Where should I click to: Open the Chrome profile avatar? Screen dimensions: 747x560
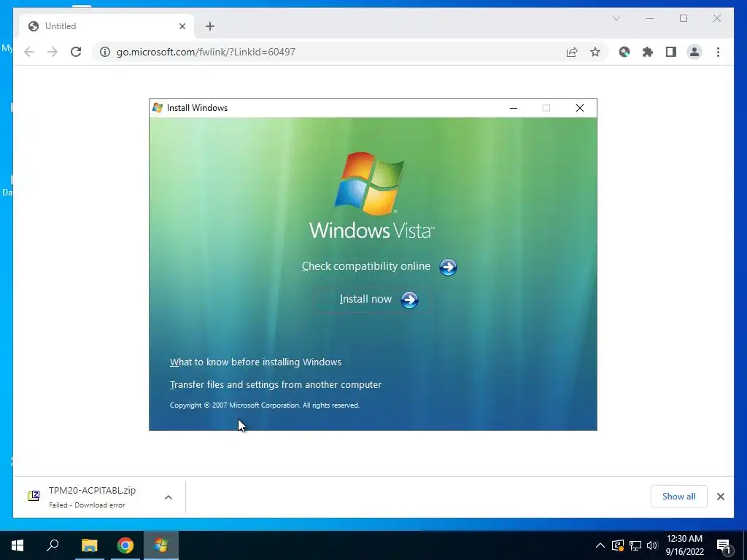[694, 52]
